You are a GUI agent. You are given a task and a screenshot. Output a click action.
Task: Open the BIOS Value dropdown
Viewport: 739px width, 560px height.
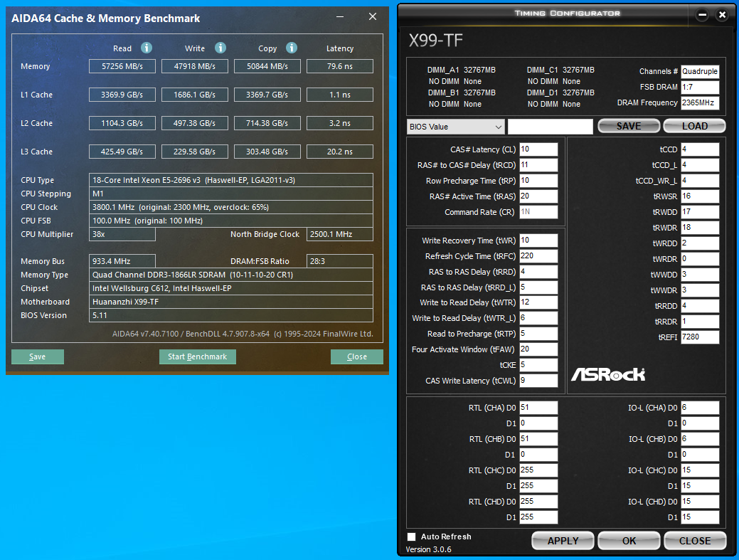[x=455, y=127]
